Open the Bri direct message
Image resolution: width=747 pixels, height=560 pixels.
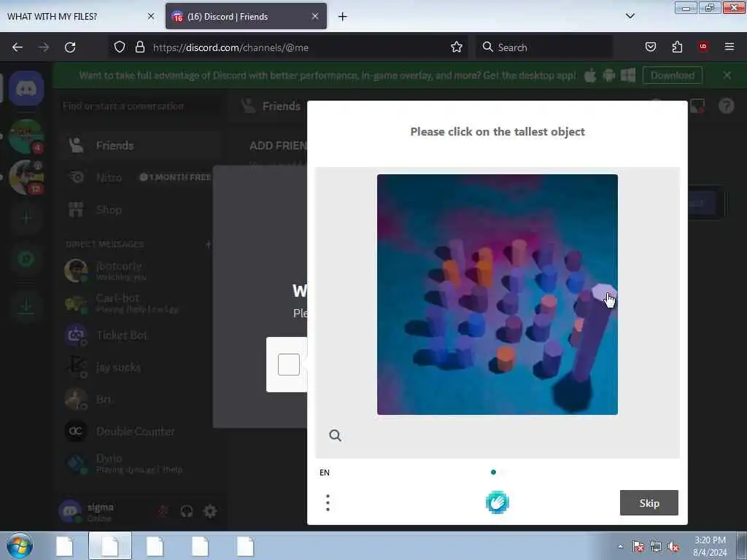pos(139,399)
